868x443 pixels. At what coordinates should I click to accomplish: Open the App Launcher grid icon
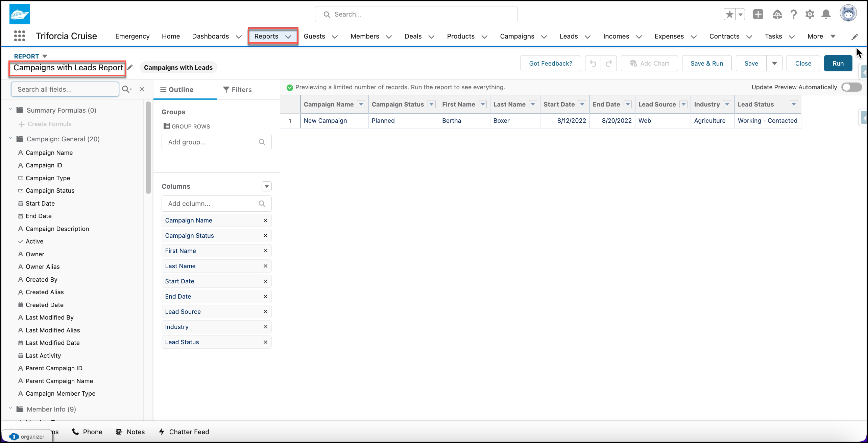coord(20,36)
